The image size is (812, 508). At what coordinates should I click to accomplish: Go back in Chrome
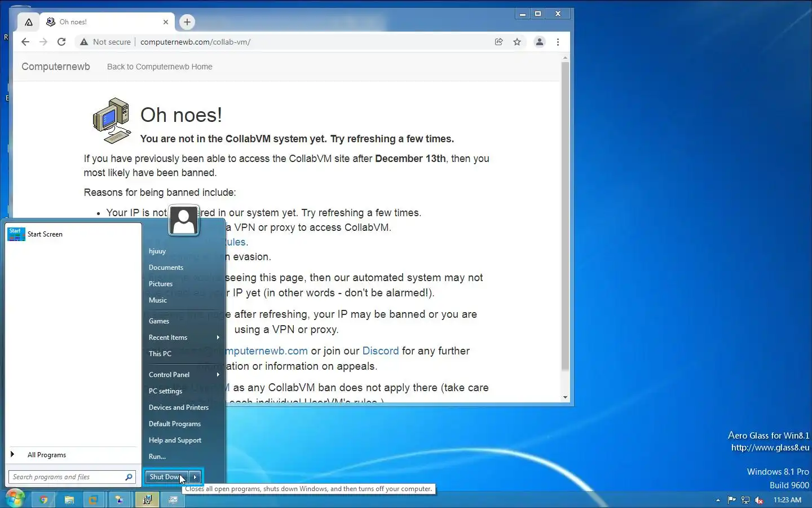coord(25,42)
